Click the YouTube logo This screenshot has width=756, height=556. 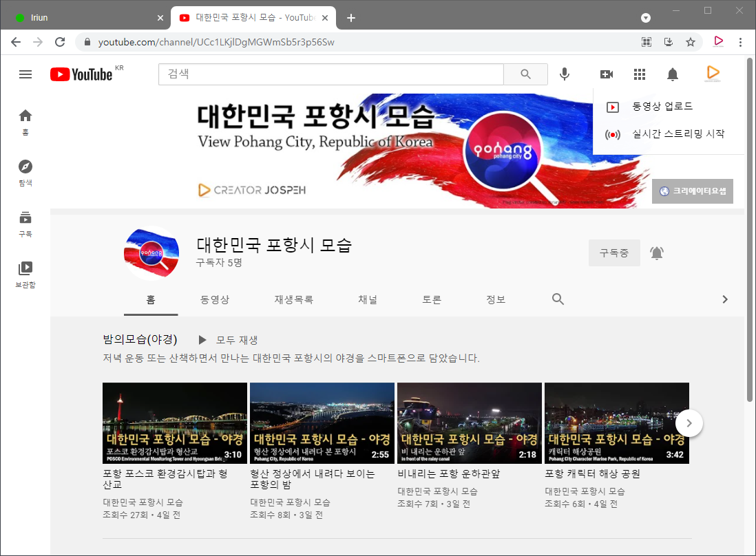pos(81,74)
